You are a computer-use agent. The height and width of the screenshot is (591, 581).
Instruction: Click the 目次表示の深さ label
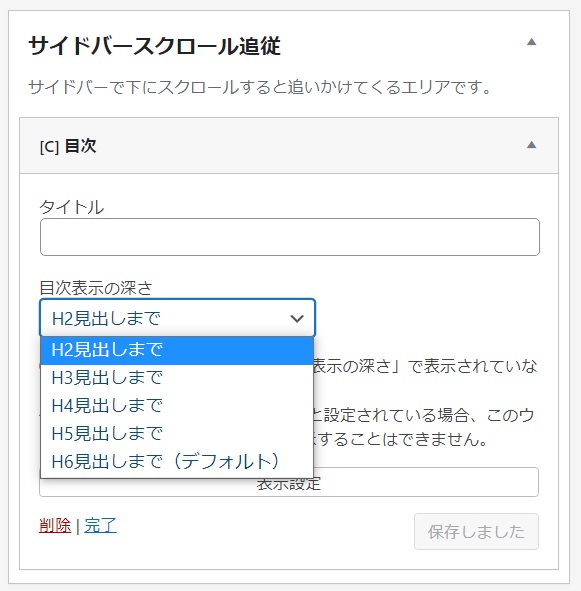pos(96,288)
